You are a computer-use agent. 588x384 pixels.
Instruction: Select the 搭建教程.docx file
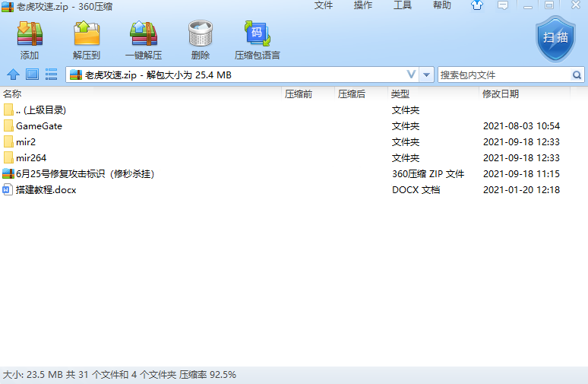[46, 190]
